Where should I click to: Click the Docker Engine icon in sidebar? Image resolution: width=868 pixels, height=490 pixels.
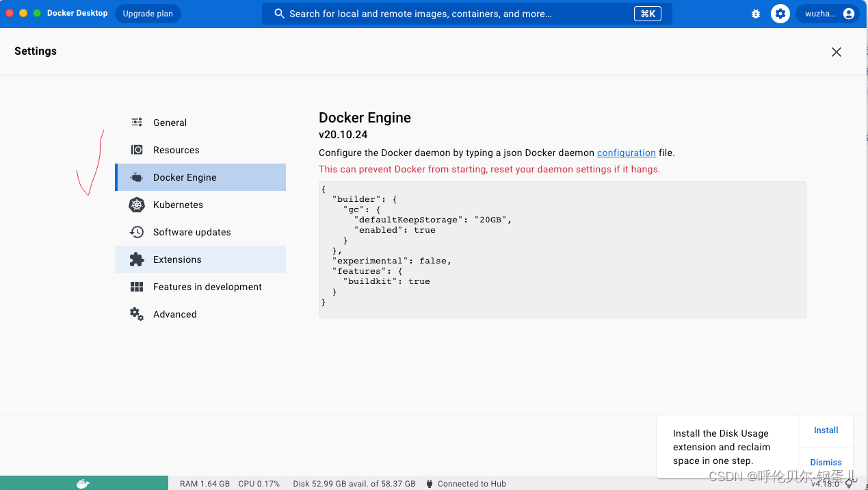(x=137, y=177)
